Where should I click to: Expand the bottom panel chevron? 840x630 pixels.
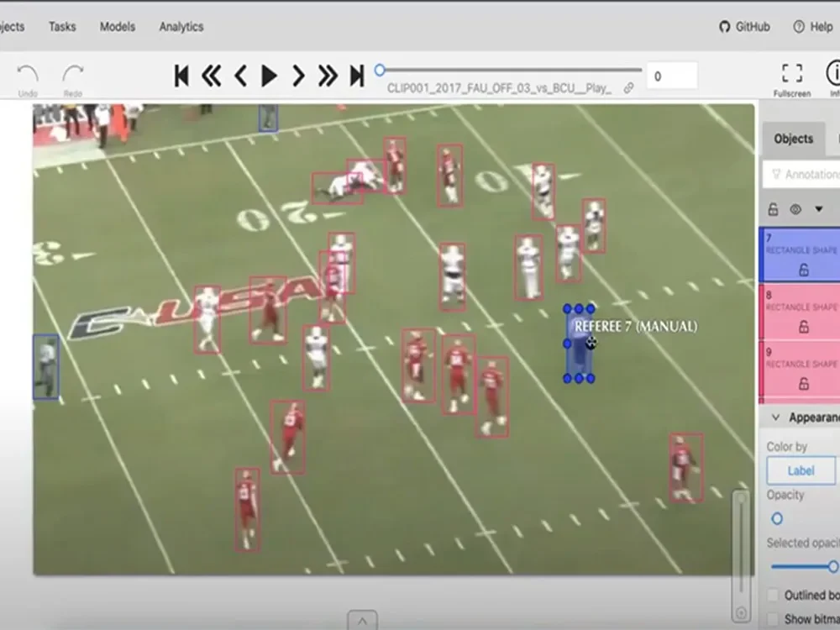coord(363,621)
